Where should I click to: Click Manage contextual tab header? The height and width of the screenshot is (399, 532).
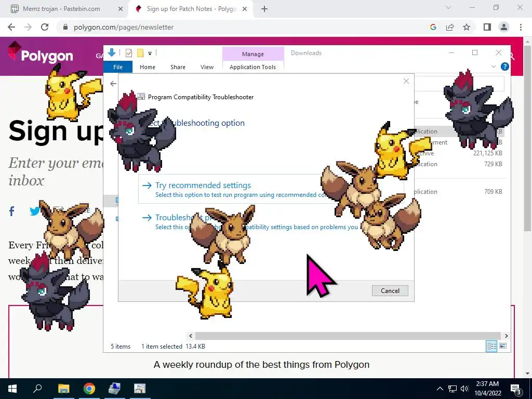[253, 54]
